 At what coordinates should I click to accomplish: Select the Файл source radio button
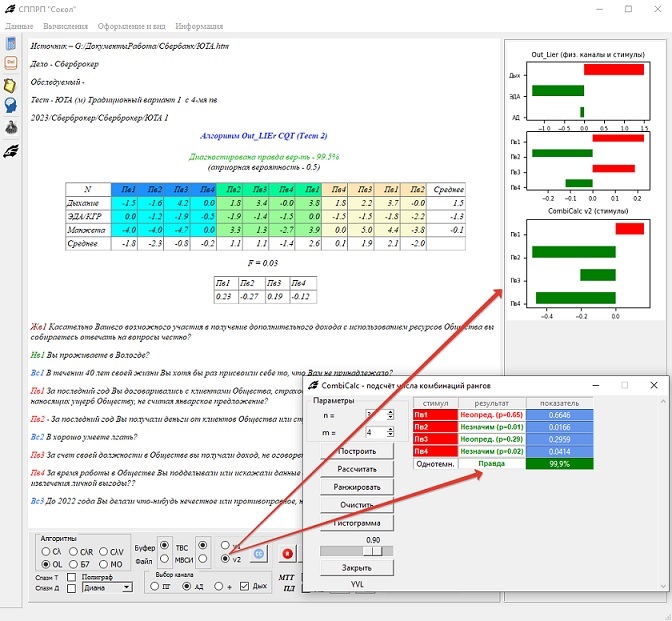(x=164, y=558)
